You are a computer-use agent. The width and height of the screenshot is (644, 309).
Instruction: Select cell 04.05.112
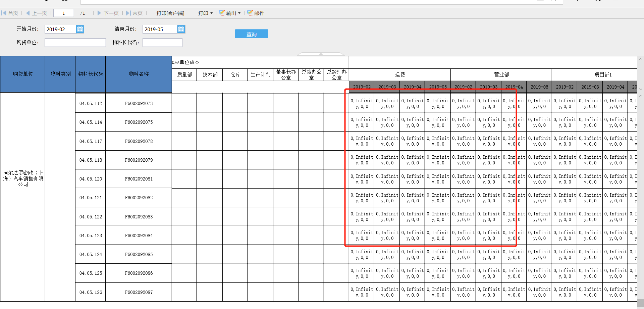tap(91, 103)
